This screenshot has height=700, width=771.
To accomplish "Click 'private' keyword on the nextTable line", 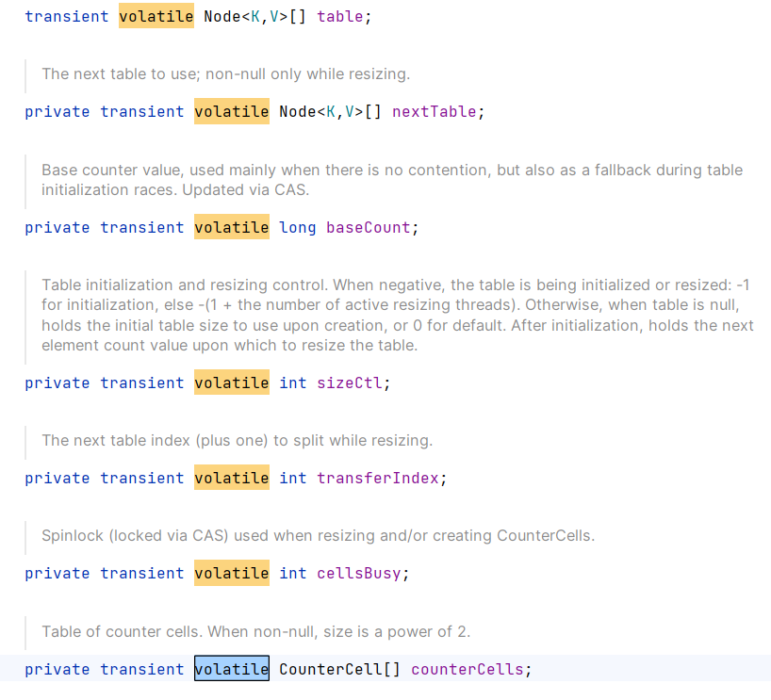I will pyautogui.click(x=57, y=111).
